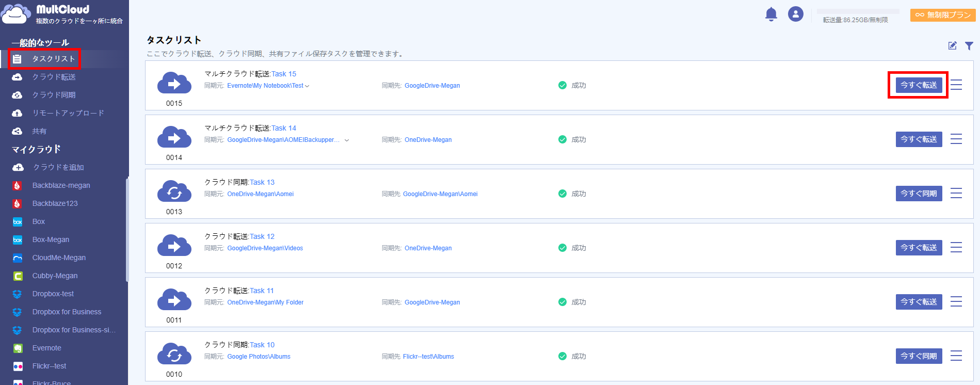Open the Task 13 name link
Viewport: 980px width, 385px height.
262,182
